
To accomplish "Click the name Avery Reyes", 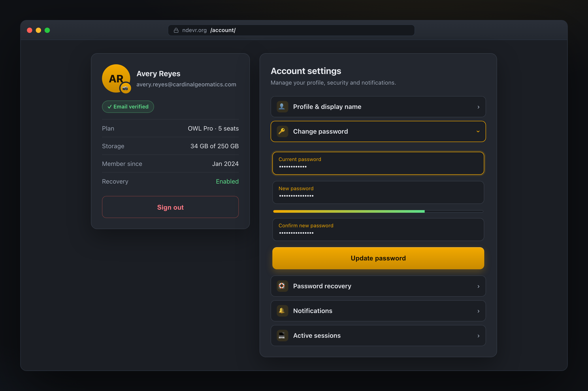I will (x=158, y=74).
